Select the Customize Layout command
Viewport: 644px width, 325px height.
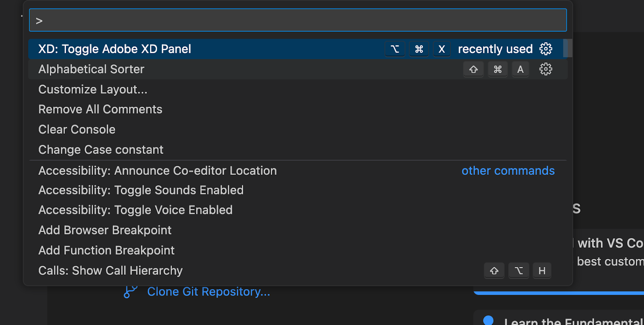93,89
